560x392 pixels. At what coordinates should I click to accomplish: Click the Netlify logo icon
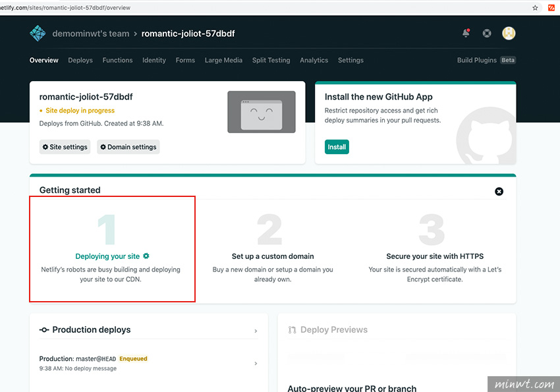(x=38, y=33)
